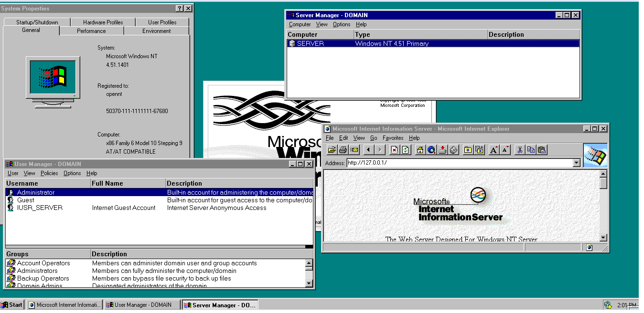
Task: Select the IUSR_SERVER user name
Action: coord(40,208)
